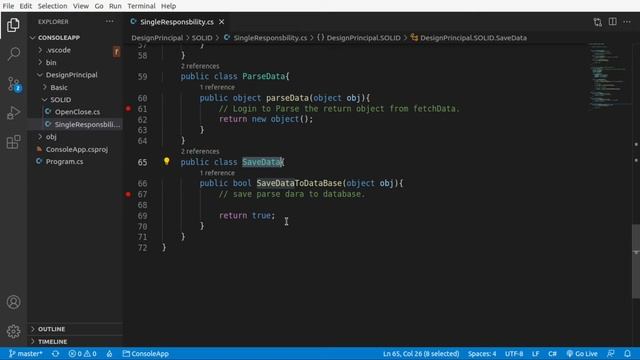The width and height of the screenshot is (640, 360).
Task: Open the Explorer view in activity bar
Action: (x=13, y=25)
